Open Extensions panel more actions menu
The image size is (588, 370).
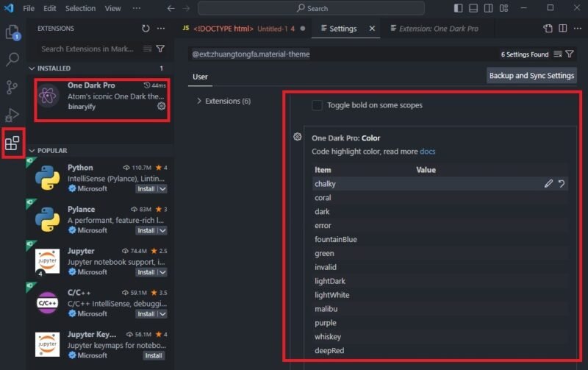click(161, 29)
